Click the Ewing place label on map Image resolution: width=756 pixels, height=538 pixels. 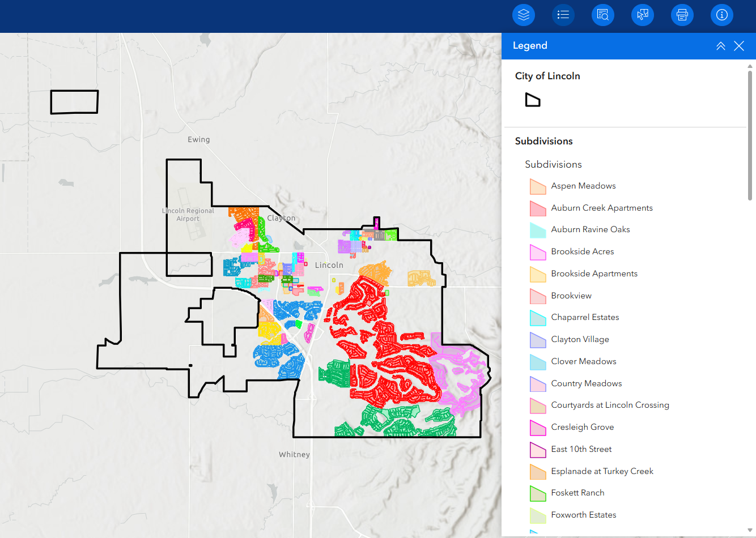(198, 139)
